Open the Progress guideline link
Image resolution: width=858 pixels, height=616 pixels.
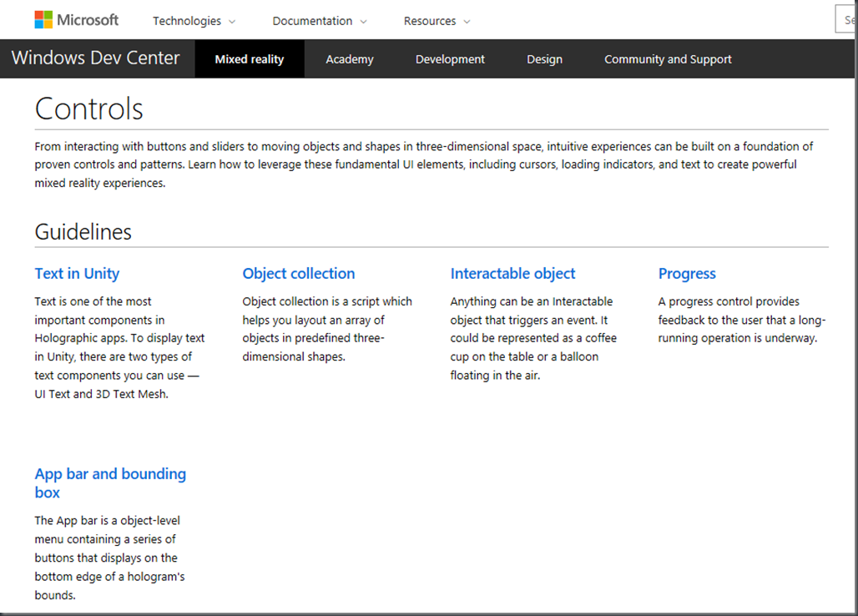click(687, 273)
